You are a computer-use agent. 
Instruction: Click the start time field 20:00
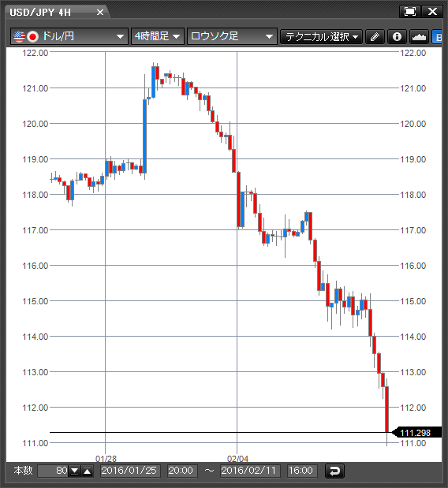click(x=182, y=471)
